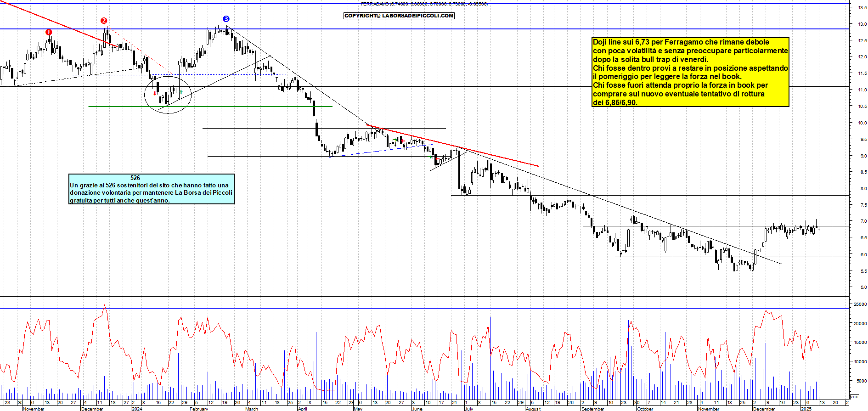Viewport: 868px width, 411px height.
Task: Select the line 'gratuita per tutti anche quest'anno.'
Action: point(120,200)
